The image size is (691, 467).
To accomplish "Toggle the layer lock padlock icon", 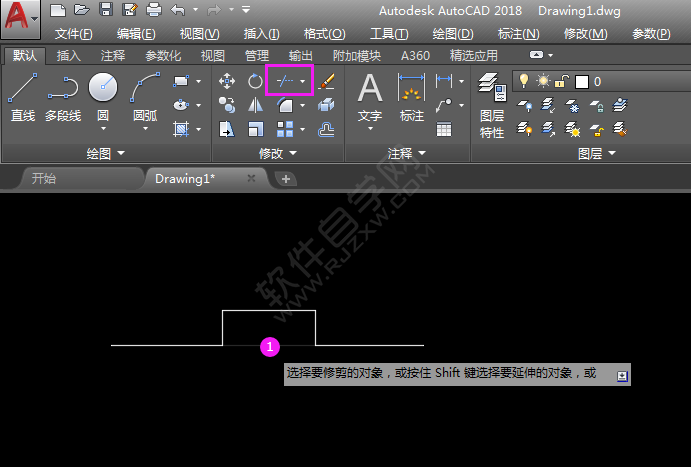I will (563, 81).
